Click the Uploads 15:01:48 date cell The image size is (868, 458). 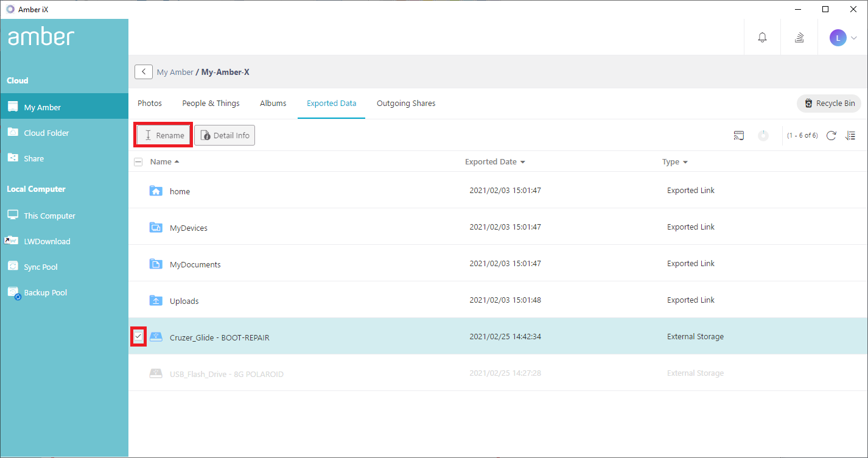click(x=505, y=300)
